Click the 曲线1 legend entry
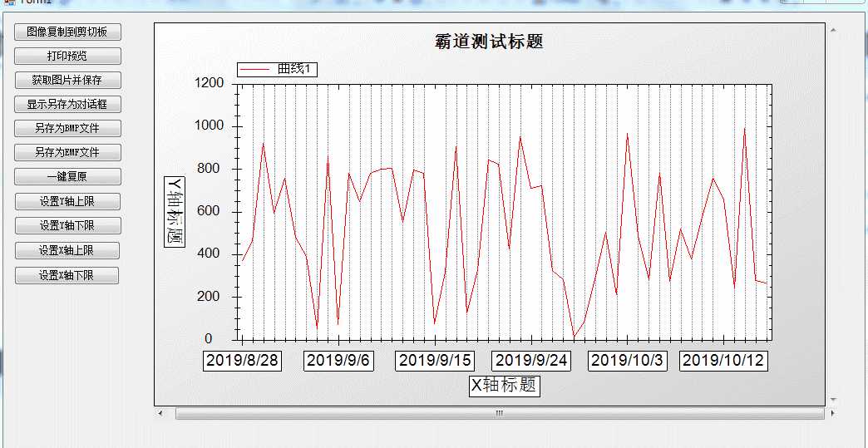868x448 pixels. [x=278, y=69]
